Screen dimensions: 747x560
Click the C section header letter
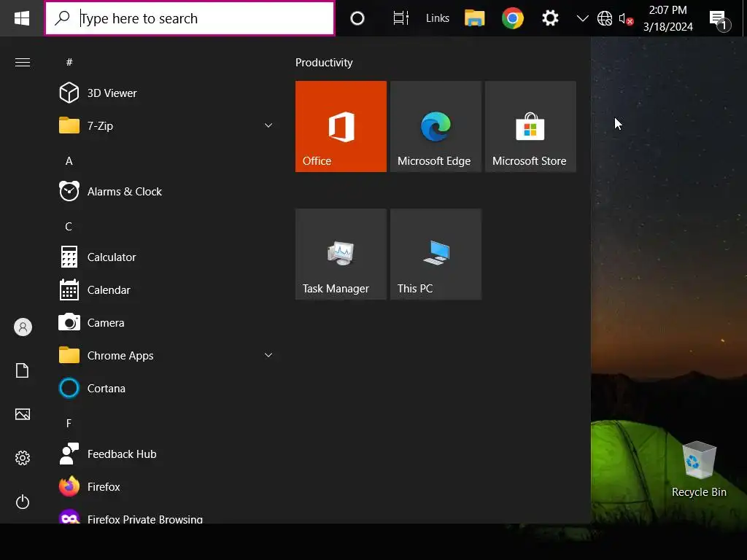pyautogui.click(x=69, y=226)
